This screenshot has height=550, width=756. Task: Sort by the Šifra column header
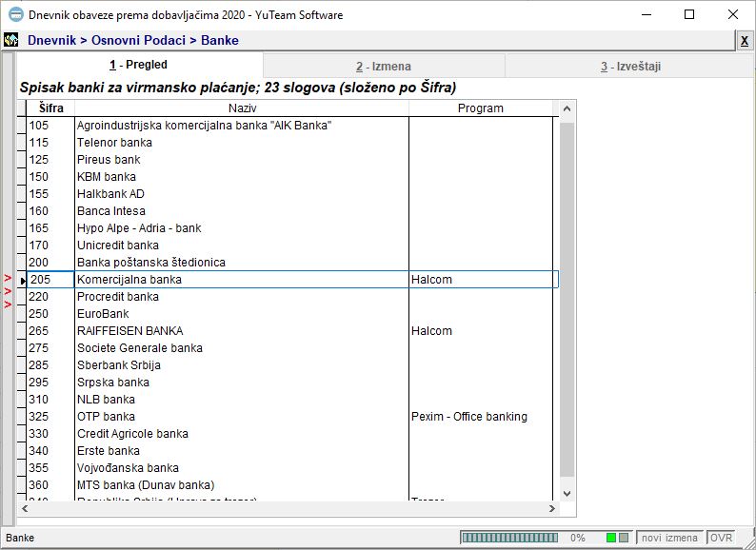pyautogui.click(x=50, y=108)
